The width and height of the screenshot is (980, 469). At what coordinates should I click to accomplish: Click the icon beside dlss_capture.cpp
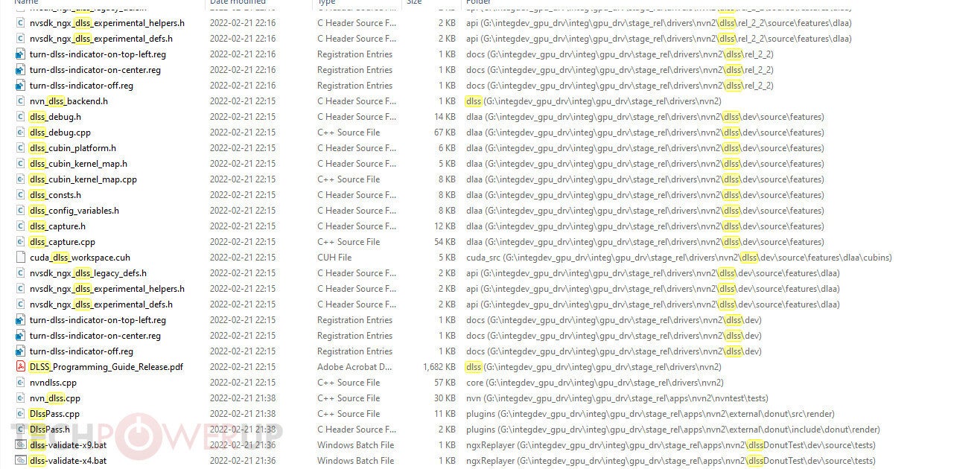pyautogui.click(x=21, y=242)
